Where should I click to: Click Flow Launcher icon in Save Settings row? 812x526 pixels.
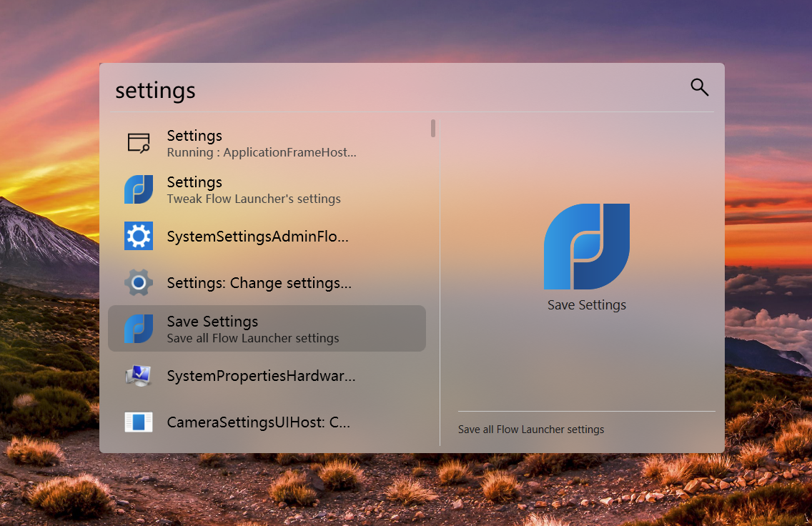point(138,329)
